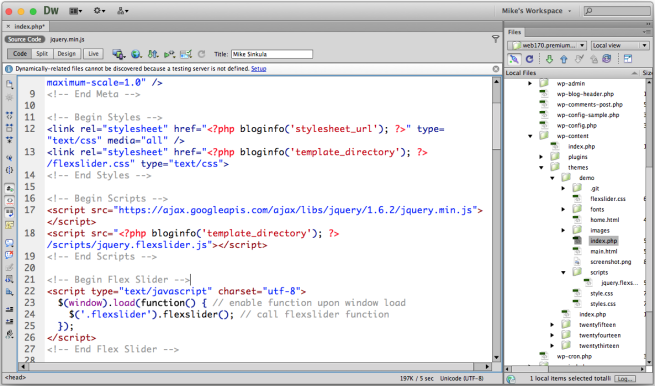Click the Outdent Code icon
Viewport: 655px width, 386px height.
click(9, 322)
